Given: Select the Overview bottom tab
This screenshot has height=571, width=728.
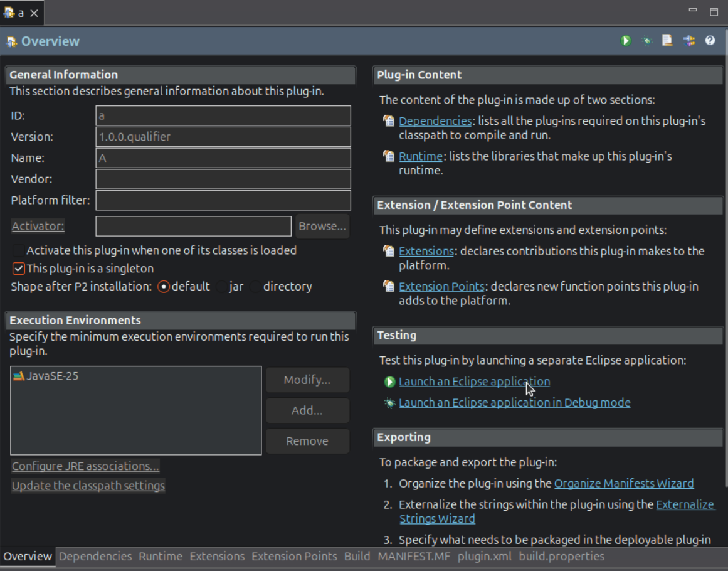Looking at the screenshot, I should point(28,556).
